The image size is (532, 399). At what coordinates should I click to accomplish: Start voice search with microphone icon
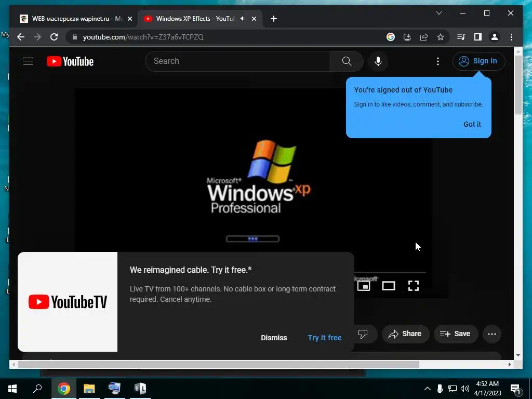(x=378, y=61)
